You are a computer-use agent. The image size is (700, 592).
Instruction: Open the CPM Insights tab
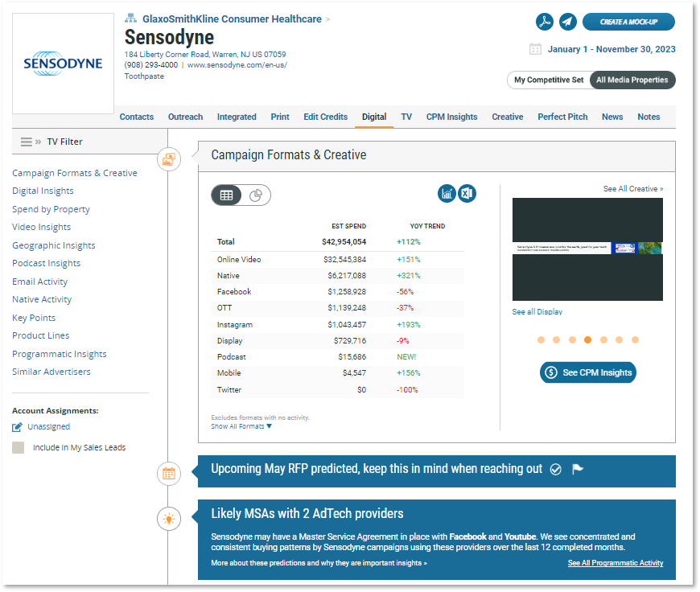[452, 117]
